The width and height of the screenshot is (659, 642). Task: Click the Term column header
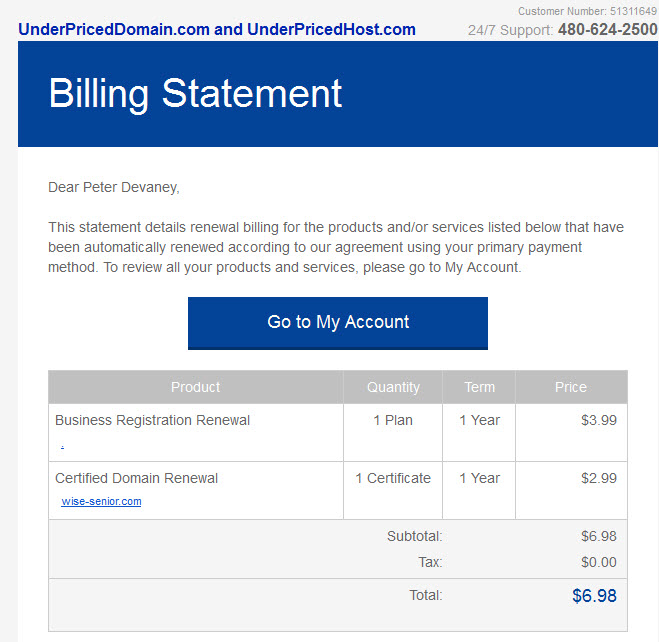coord(479,387)
